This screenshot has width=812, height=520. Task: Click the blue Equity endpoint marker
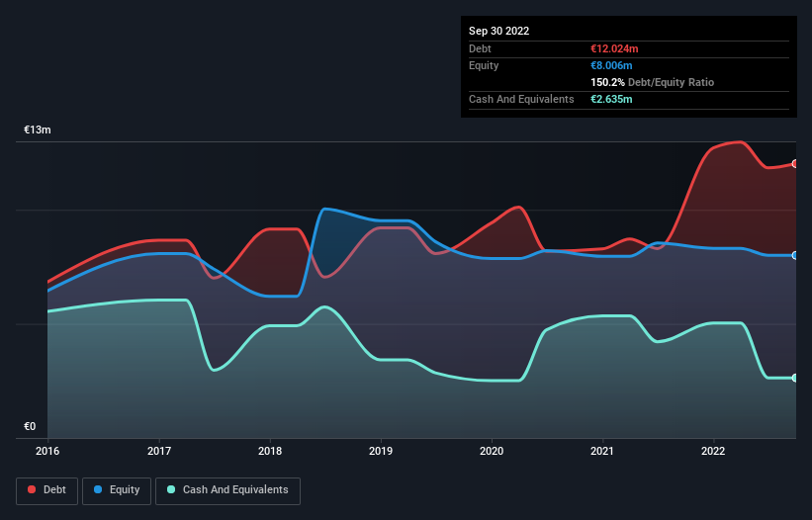795,256
